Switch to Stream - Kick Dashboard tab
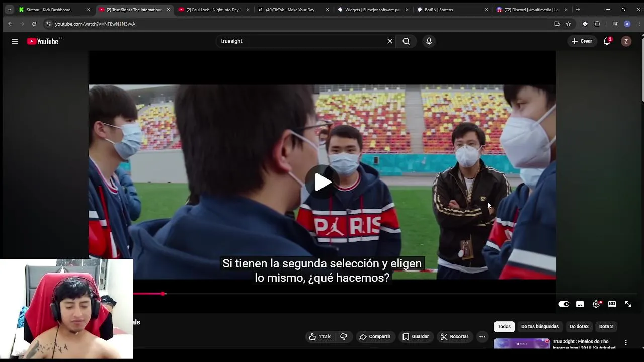The width and height of the screenshot is (644, 362). pos(49,10)
